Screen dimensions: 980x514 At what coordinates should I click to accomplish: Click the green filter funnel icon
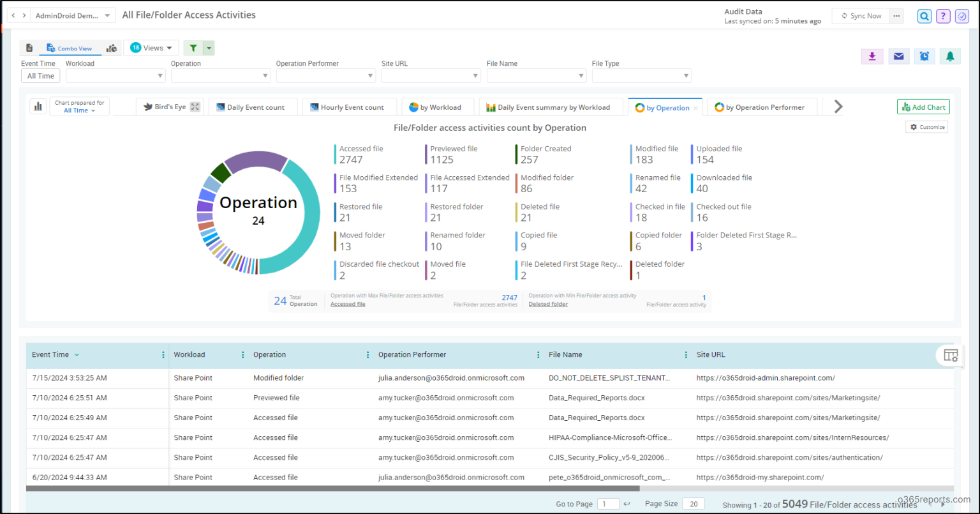click(x=193, y=48)
